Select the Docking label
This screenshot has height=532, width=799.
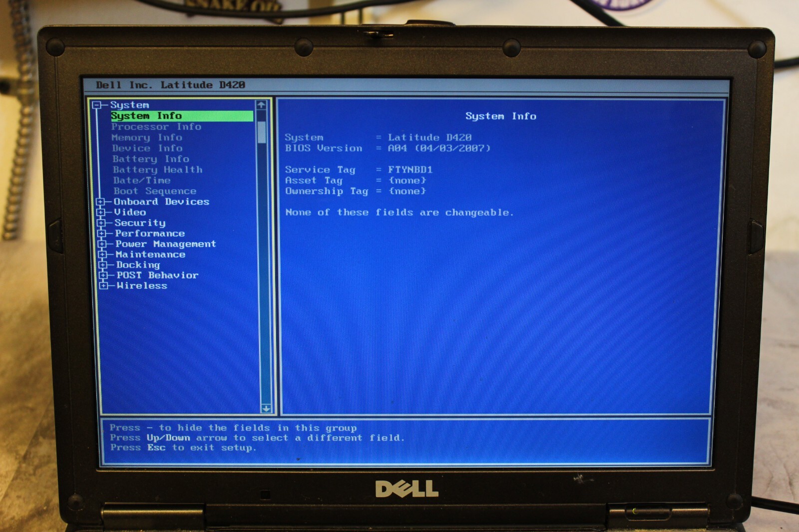click(x=138, y=265)
